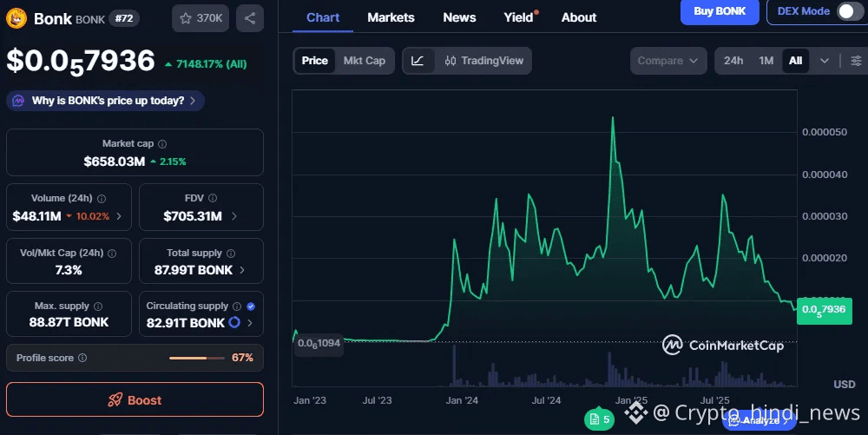Expand FDV details chevron
Viewport: 868px width, 435px height.
234,216
